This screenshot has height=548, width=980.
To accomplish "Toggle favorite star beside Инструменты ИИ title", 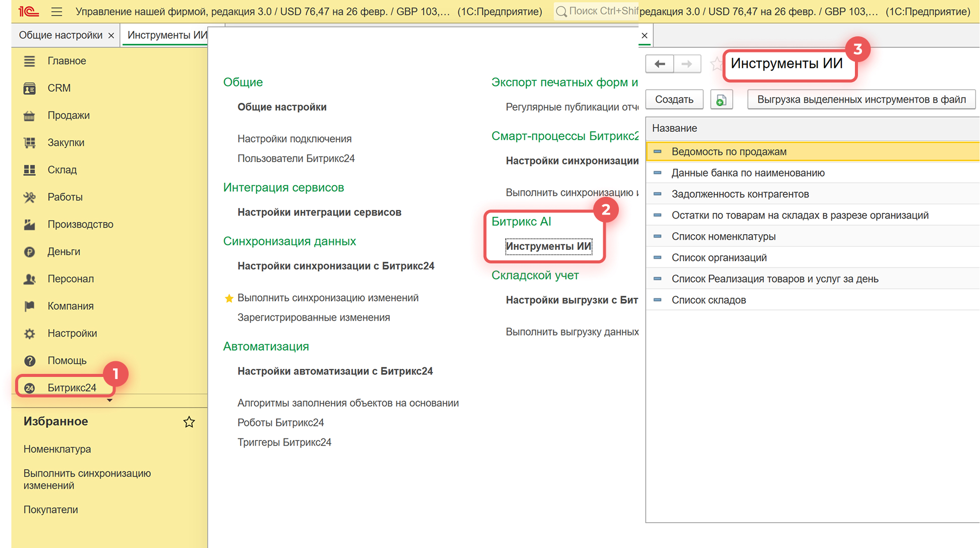I will tap(716, 64).
